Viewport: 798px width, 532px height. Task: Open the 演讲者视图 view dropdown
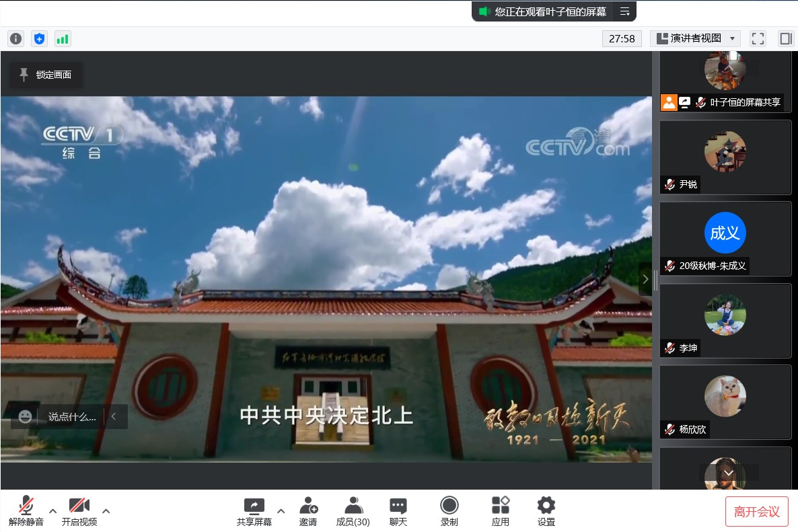[x=696, y=38]
